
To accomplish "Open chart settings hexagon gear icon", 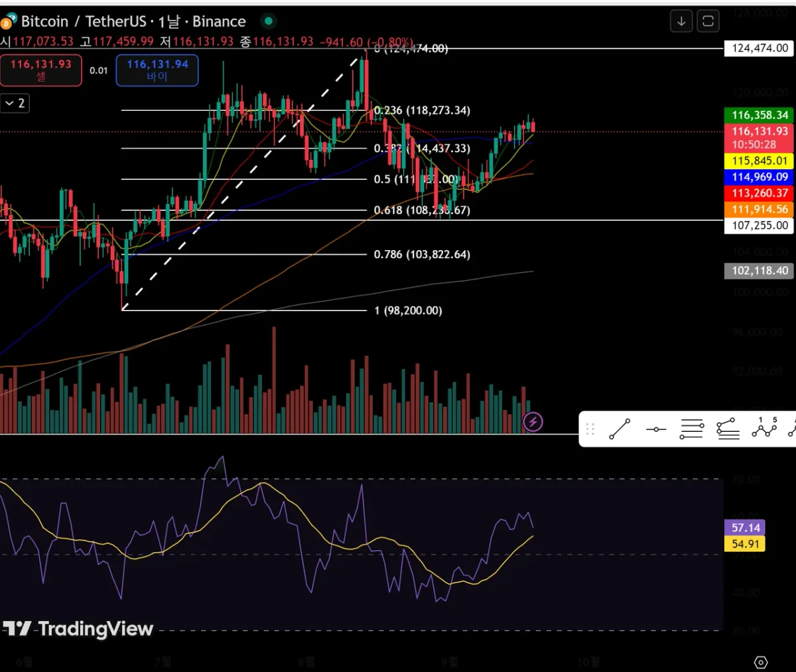I will (x=761, y=662).
